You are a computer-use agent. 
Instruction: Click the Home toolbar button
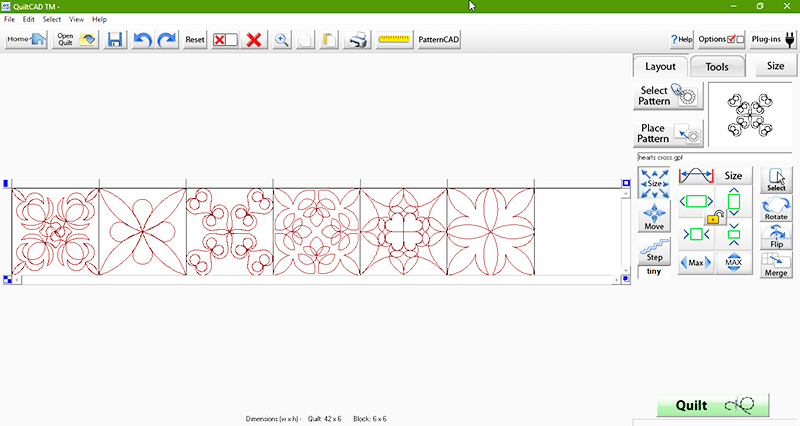(x=26, y=40)
